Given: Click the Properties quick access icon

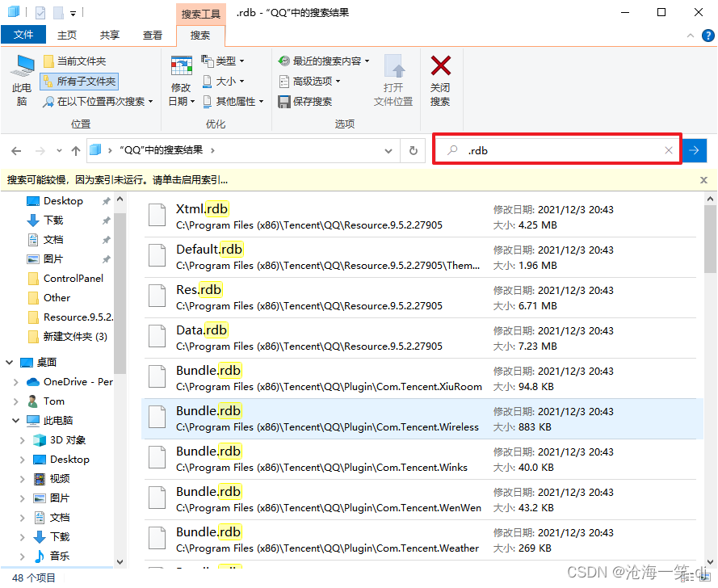Looking at the screenshot, I should coord(40,13).
